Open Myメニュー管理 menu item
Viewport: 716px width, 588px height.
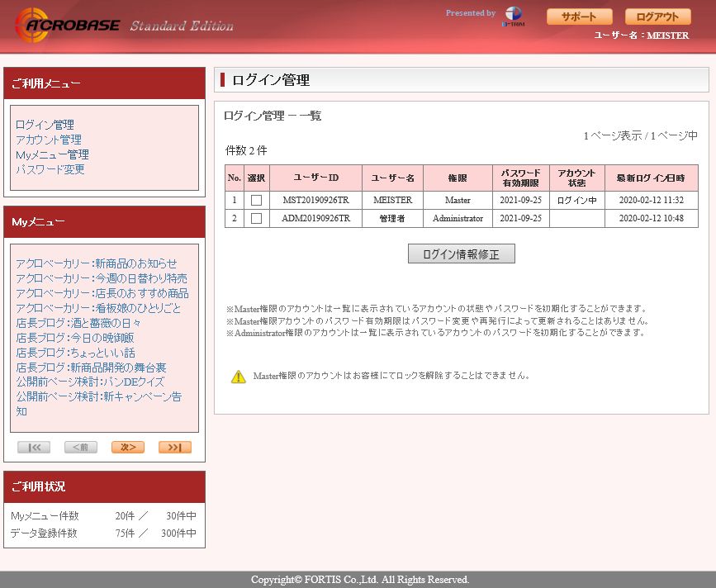(x=52, y=154)
